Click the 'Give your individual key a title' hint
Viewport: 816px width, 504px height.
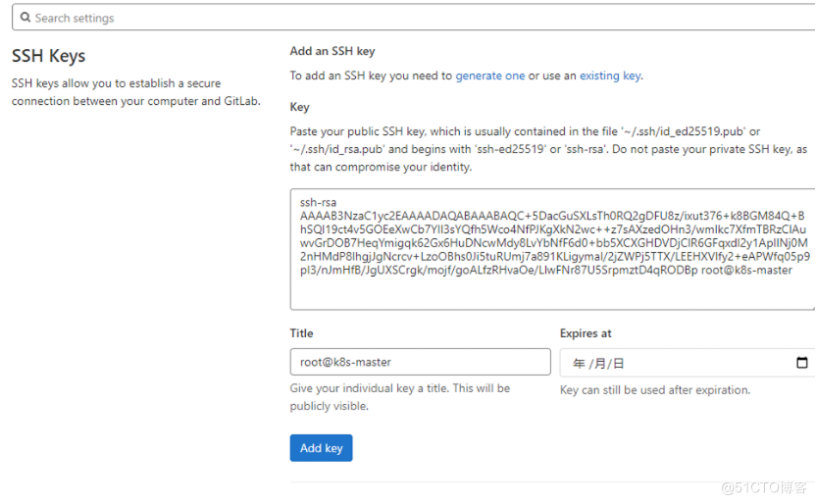(400, 397)
